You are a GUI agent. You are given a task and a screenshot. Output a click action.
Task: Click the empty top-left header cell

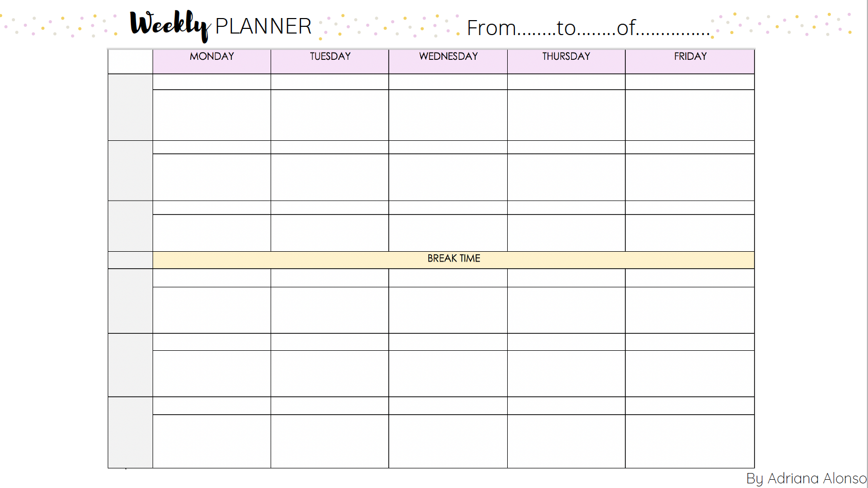(130, 61)
